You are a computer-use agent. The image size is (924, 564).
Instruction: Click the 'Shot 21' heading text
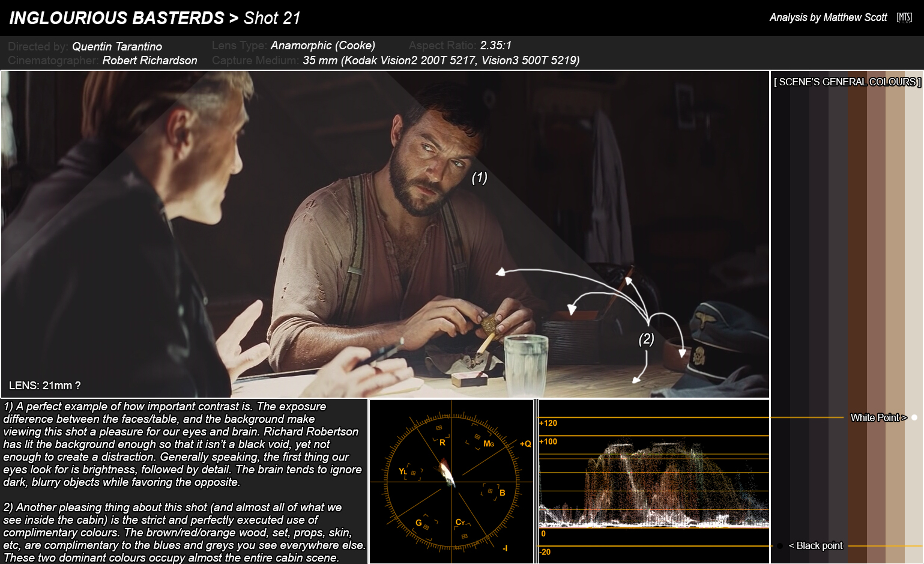272,18
